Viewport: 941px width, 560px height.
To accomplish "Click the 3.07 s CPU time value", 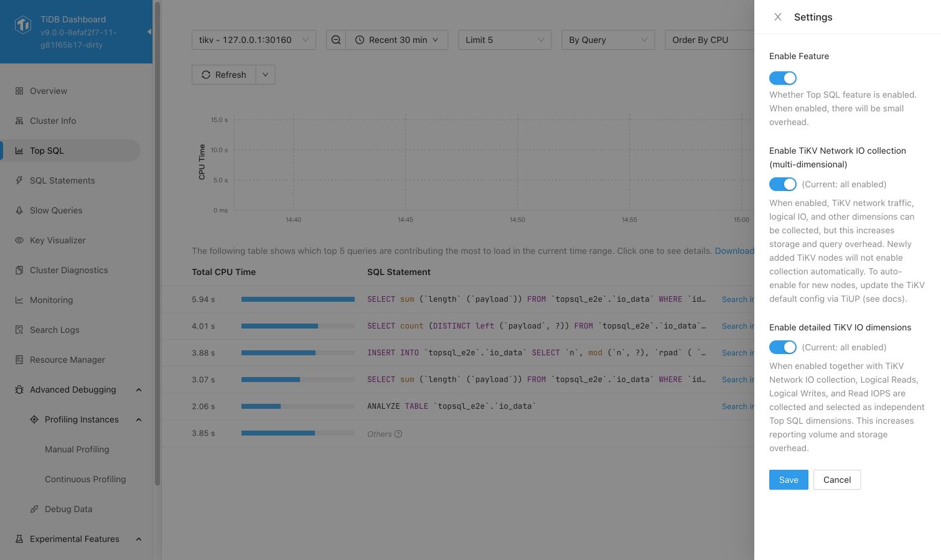I will click(204, 380).
